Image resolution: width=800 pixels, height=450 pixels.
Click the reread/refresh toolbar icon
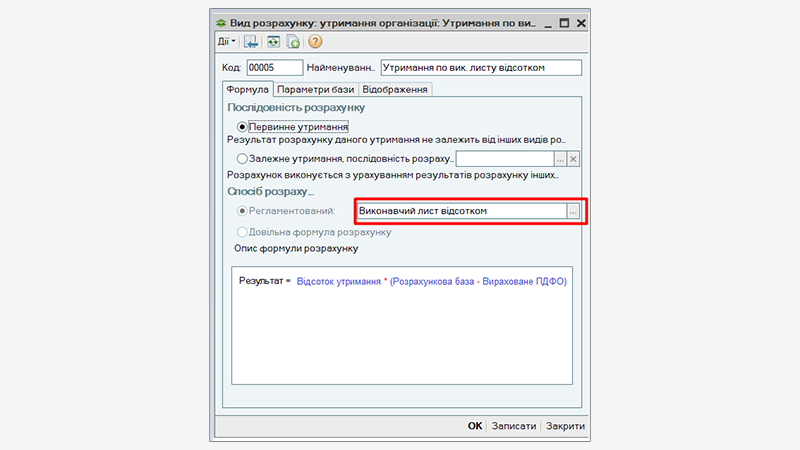click(272, 42)
